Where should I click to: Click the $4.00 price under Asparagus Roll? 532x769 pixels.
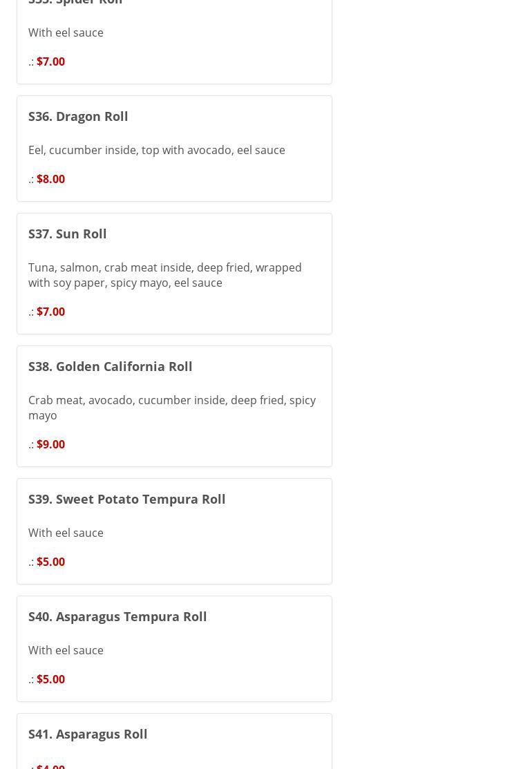50,766
